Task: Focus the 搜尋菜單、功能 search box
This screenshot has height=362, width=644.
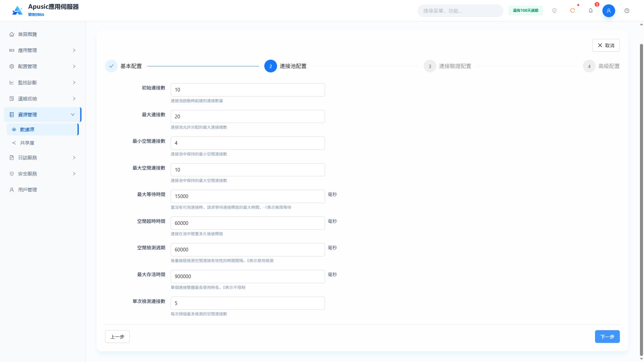Action: coord(460,11)
